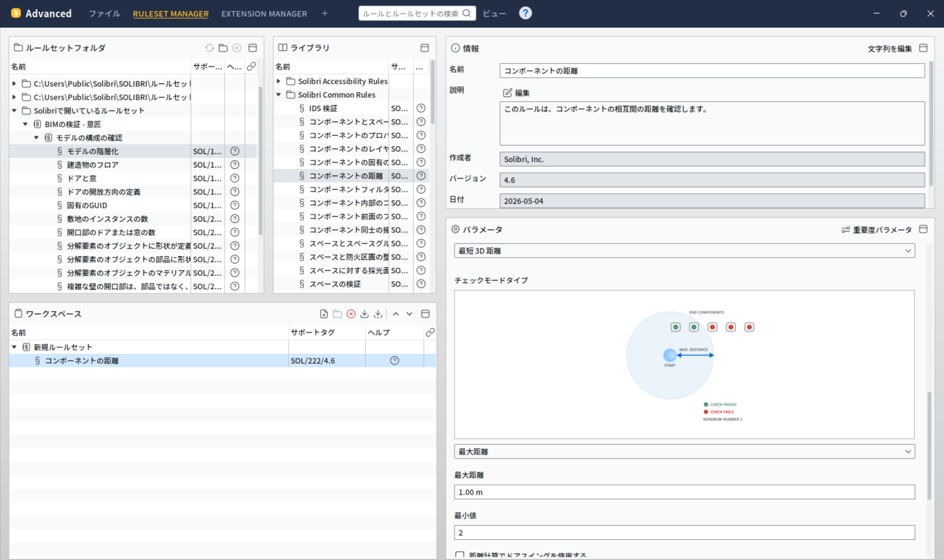Image resolution: width=944 pixels, height=560 pixels.
Task: Maximize the ワークスペース panel
Action: click(x=426, y=314)
